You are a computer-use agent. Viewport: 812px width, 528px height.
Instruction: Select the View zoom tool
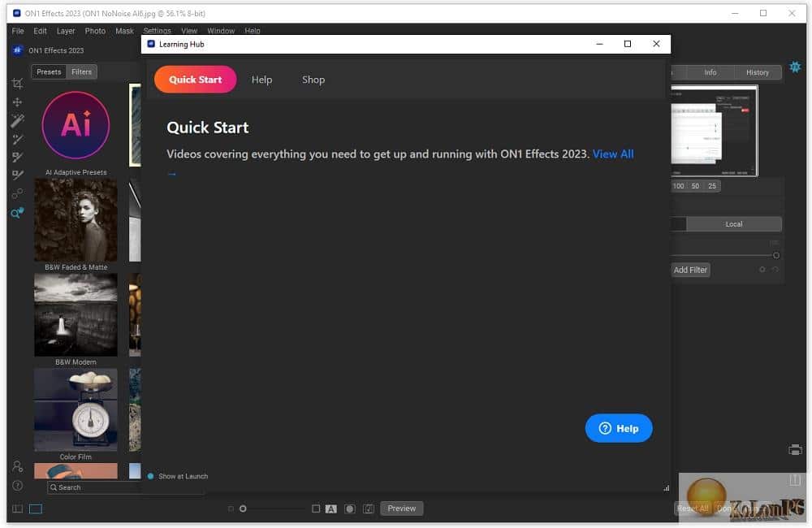(x=17, y=213)
